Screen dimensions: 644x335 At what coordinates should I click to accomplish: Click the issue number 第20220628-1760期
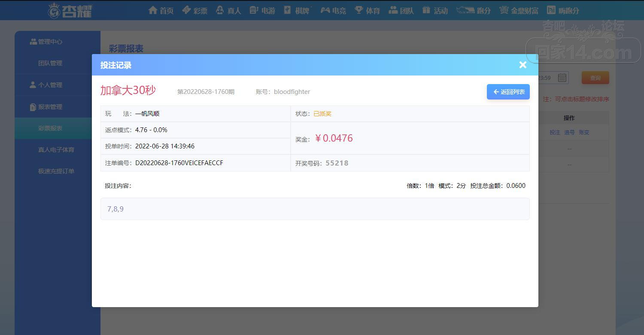click(x=206, y=92)
